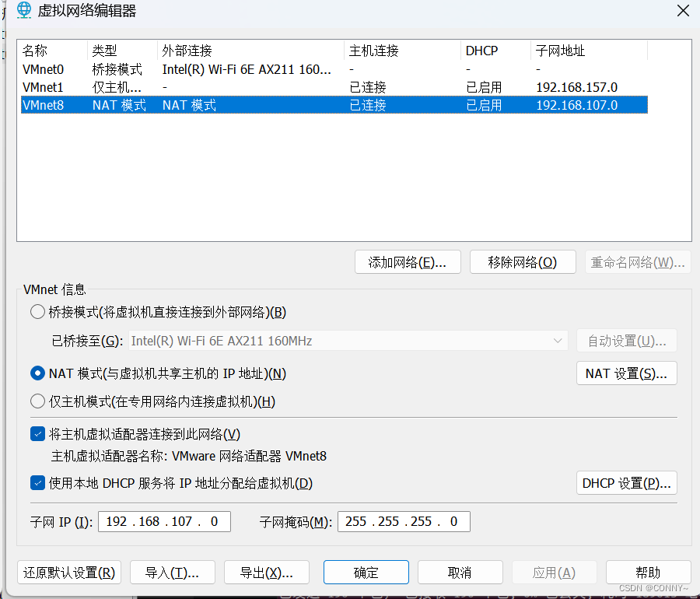Click the Virtual Network Editor globe icon
The image size is (700, 599).
(x=24, y=10)
